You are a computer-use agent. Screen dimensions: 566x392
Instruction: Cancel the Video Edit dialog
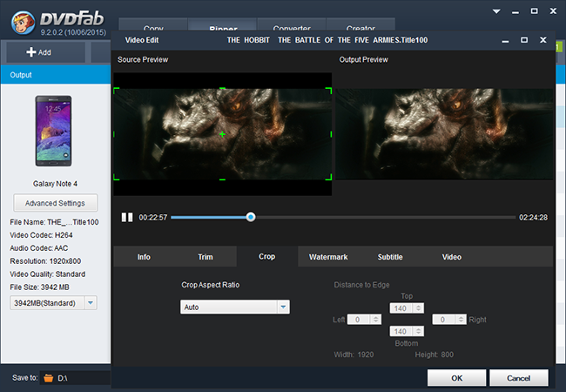pyautogui.click(x=518, y=378)
